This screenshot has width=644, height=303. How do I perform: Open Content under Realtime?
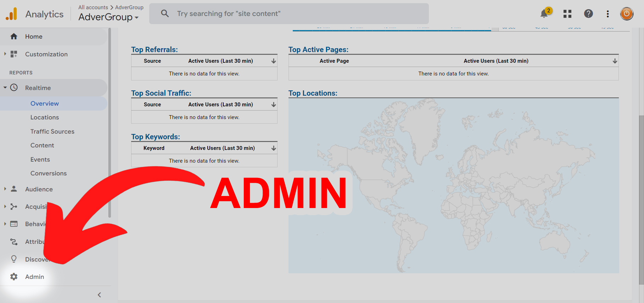coord(42,145)
